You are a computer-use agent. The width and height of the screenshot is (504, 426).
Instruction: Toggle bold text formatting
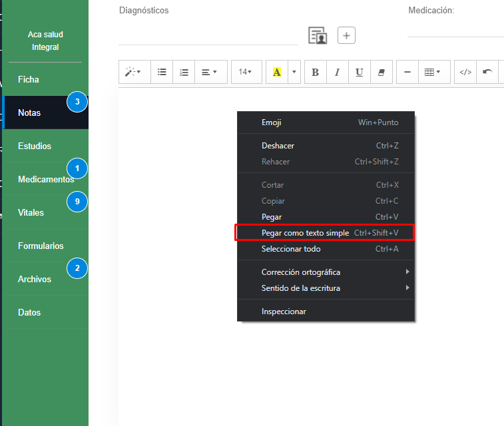pyautogui.click(x=316, y=73)
